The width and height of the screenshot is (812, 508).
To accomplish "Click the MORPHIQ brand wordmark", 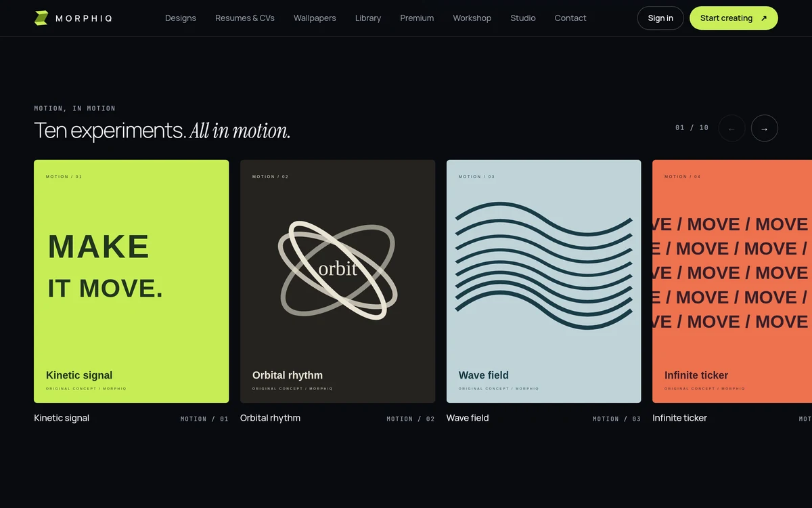I will point(84,18).
